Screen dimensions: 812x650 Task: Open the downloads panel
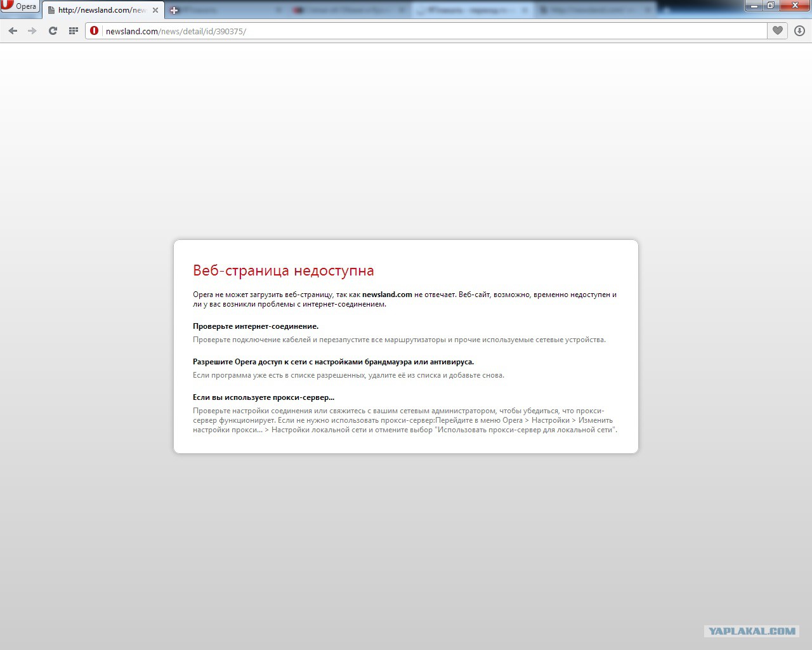coord(799,31)
